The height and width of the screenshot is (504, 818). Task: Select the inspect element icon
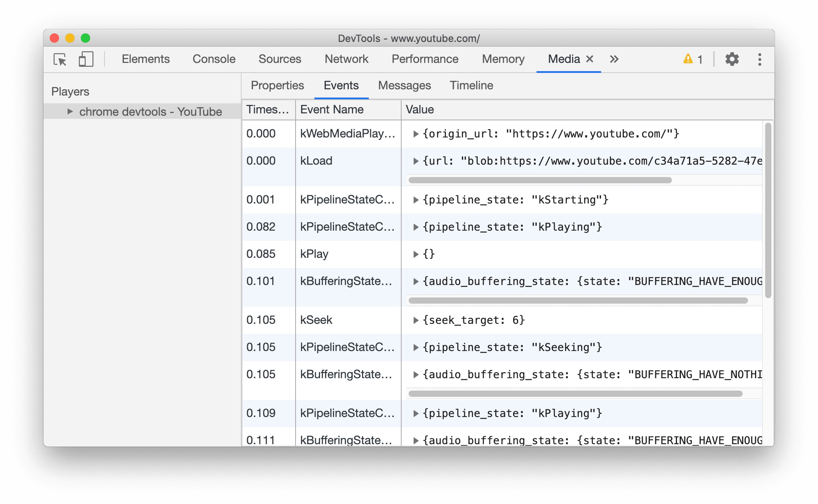coord(61,58)
